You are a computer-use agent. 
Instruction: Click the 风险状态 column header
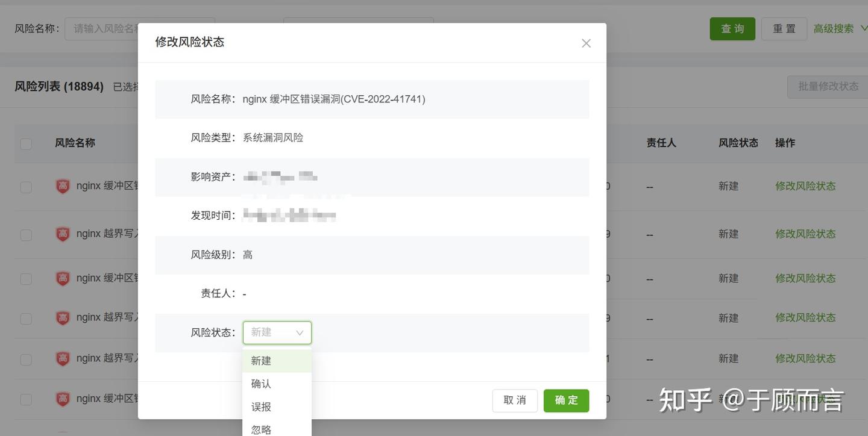pyautogui.click(x=738, y=143)
